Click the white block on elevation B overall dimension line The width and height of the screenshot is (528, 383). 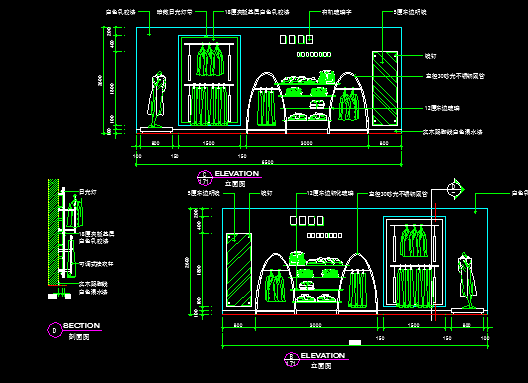tap(355, 343)
